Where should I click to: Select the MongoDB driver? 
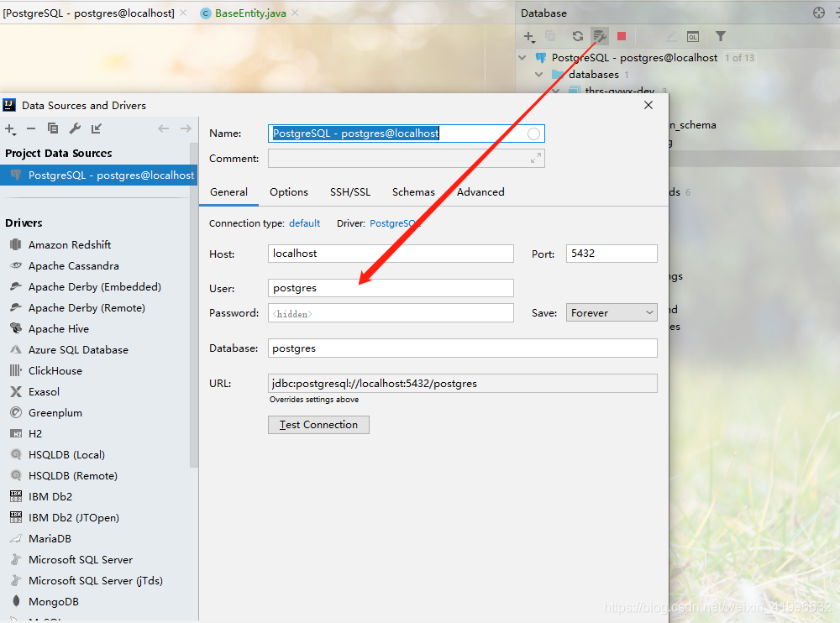(62, 601)
